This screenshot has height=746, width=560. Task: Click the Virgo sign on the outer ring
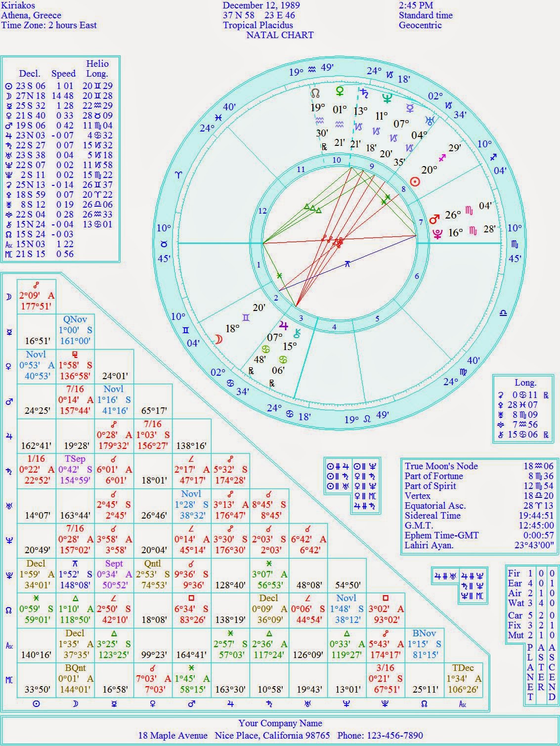(463, 371)
